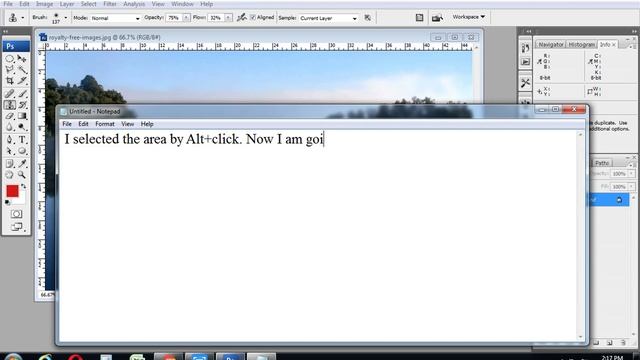Select the Dodge tool
Image resolution: width=640 pixels, height=360 pixels.
(22, 127)
